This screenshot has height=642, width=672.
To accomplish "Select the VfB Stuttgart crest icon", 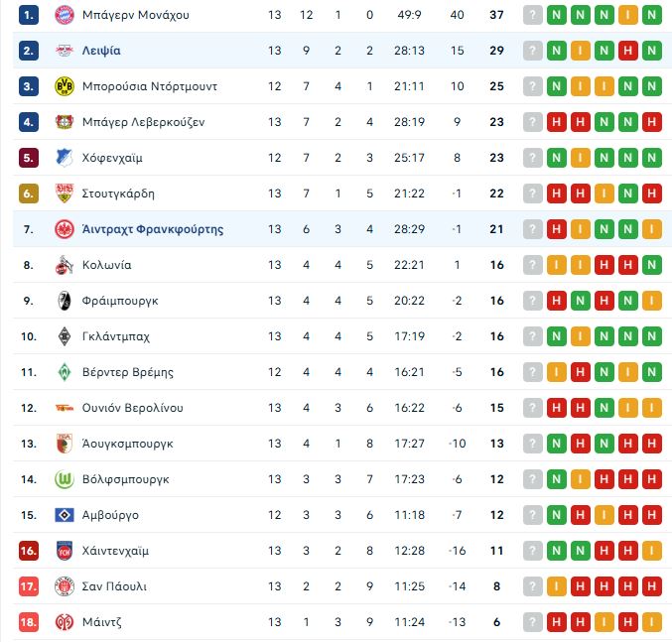I will coord(64,193).
